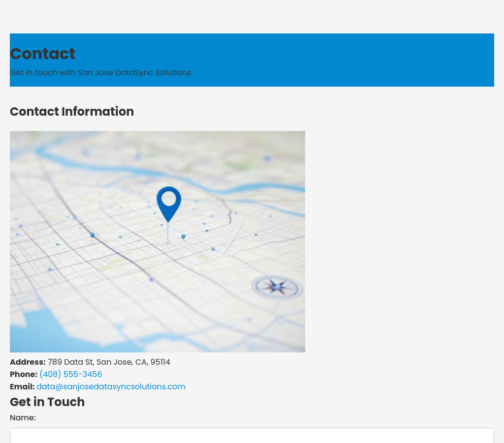Click the street address 789 Data St text
This screenshot has height=443, width=504.
(109, 362)
